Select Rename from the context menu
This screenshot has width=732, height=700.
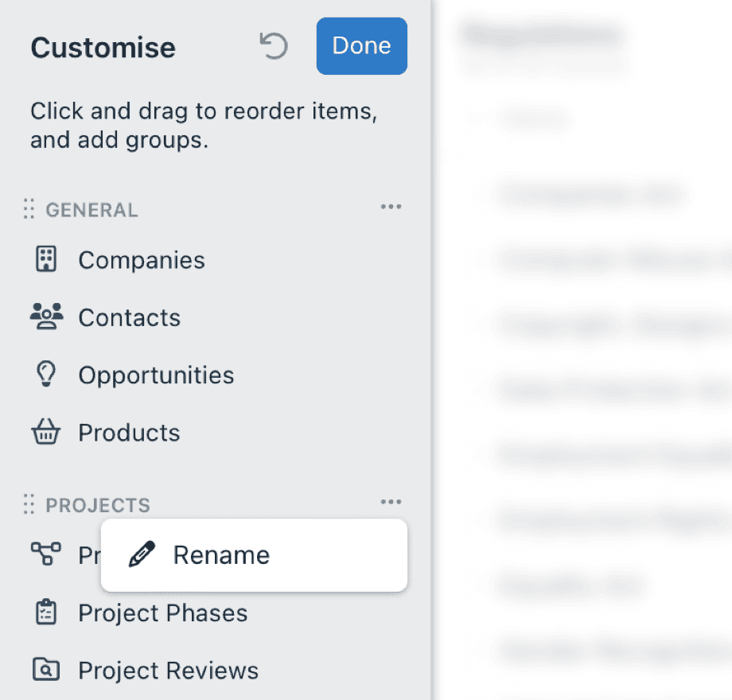click(x=220, y=554)
